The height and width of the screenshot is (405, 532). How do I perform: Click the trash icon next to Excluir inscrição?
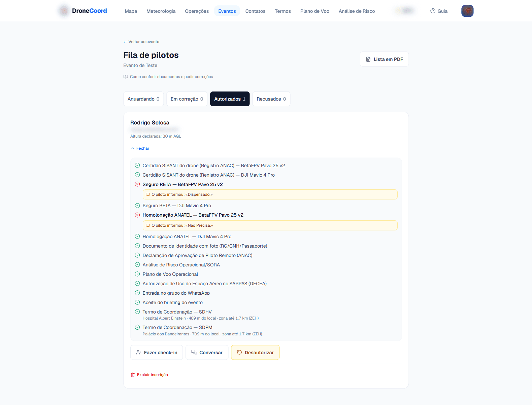coord(133,375)
